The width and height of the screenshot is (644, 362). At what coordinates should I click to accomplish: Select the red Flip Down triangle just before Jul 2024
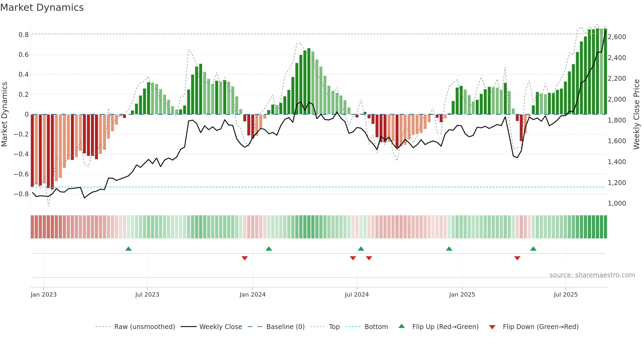pos(353,258)
